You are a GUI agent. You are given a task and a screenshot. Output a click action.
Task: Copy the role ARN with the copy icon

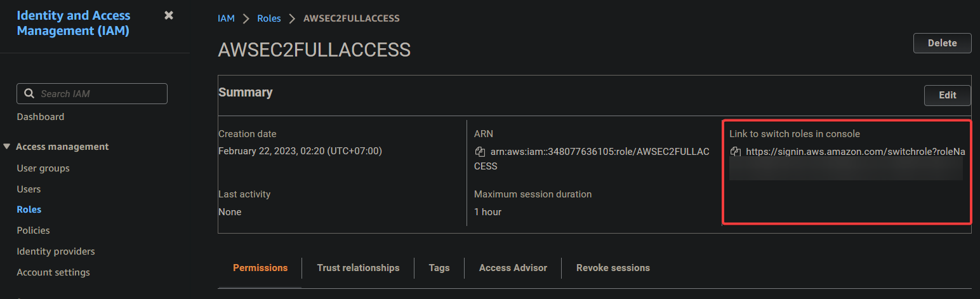tap(480, 152)
